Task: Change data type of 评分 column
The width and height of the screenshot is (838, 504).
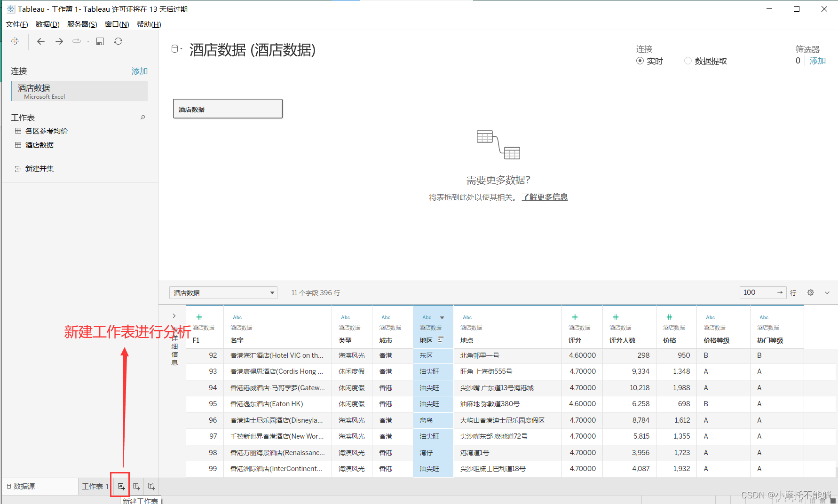Action: (x=575, y=317)
